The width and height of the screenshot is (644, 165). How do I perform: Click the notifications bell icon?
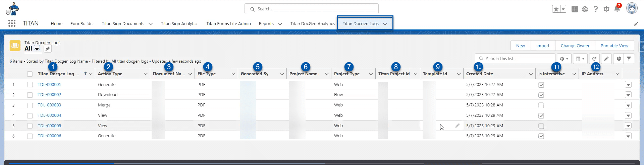pos(617,9)
